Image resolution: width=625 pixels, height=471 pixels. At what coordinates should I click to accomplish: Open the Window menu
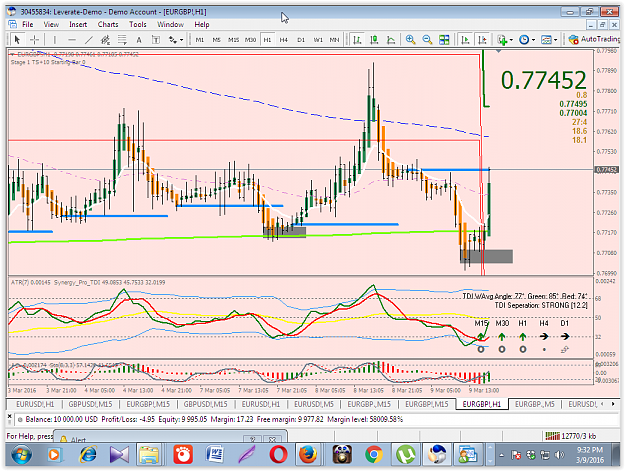[170, 24]
